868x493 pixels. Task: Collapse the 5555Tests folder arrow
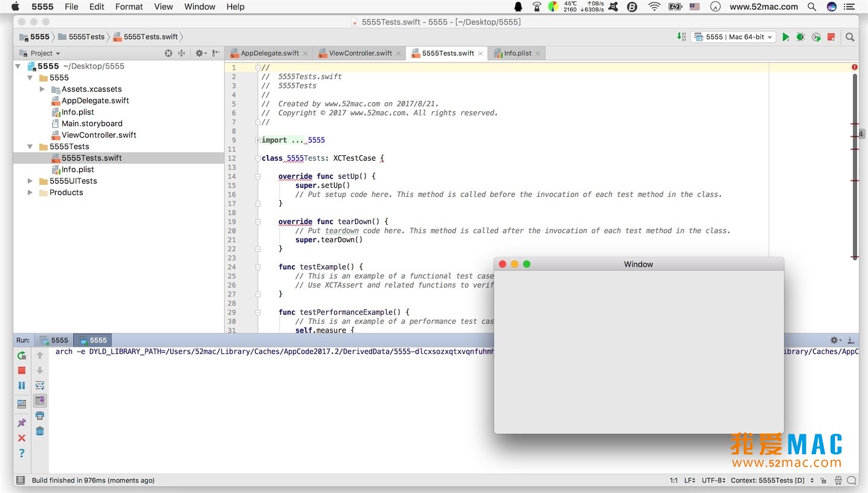click(x=30, y=147)
